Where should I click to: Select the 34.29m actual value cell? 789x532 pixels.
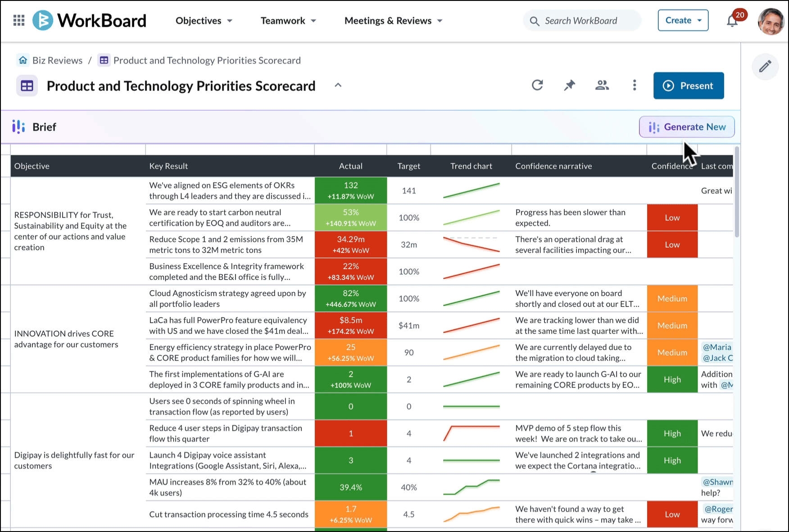[x=351, y=244]
